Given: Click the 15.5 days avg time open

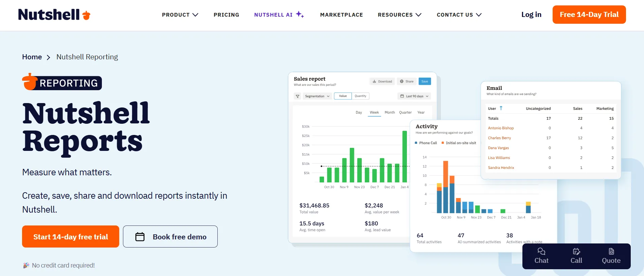Looking at the screenshot, I should coord(312,223).
